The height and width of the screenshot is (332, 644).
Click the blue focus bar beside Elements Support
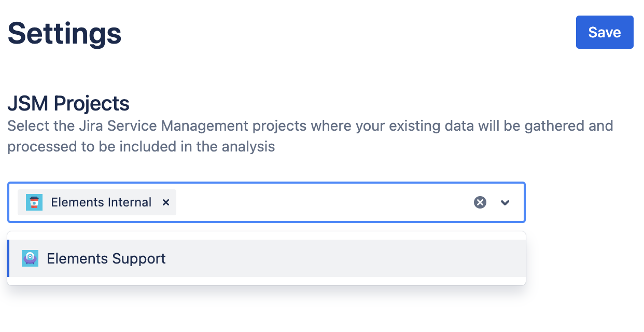click(8, 258)
